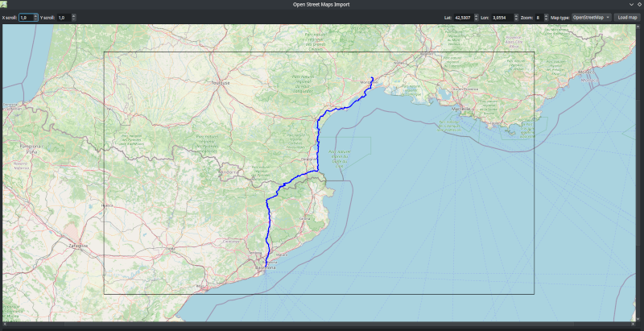The width and height of the screenshot is (644, 331).
Task: Increase the latitude with up arrow
Action: [476, 15]
